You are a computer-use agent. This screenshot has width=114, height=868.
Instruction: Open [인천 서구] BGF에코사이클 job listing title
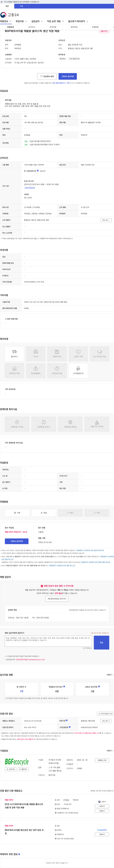click(24, 806)
